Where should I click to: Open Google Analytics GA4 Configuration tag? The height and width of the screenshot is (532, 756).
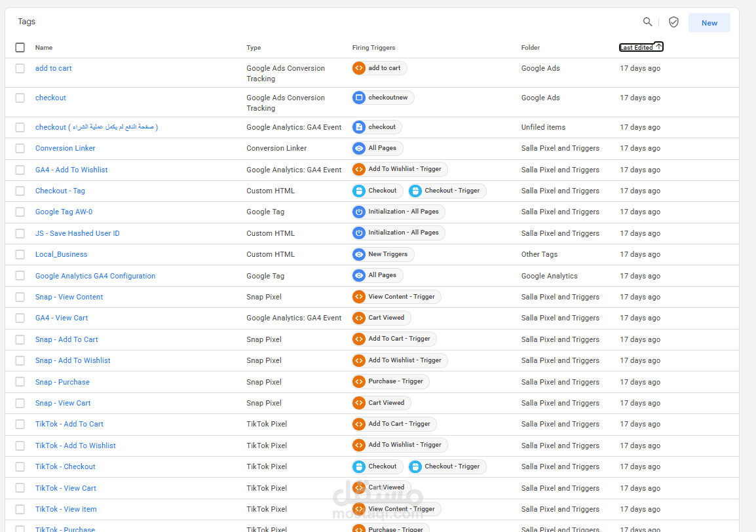[x=95, y=276]
